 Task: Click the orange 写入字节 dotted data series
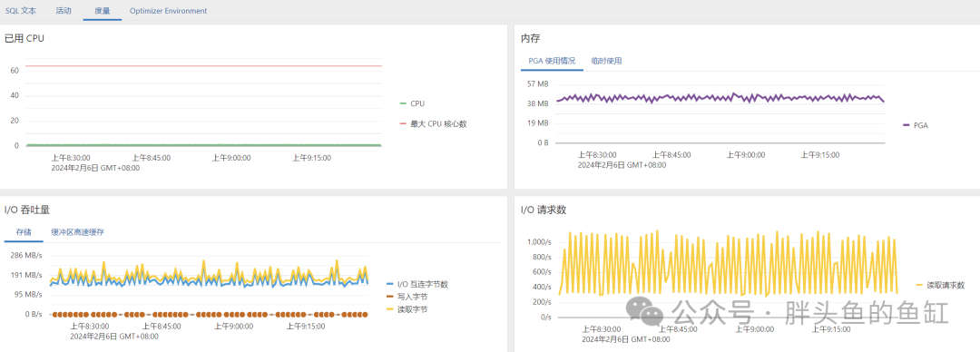210,314
